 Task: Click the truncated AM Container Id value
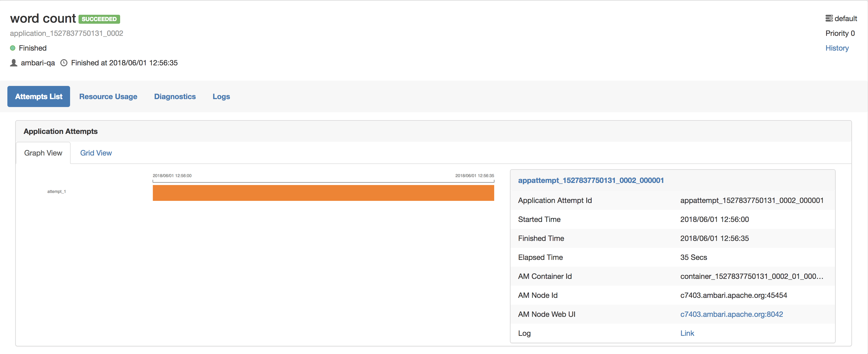coord(751,277)
